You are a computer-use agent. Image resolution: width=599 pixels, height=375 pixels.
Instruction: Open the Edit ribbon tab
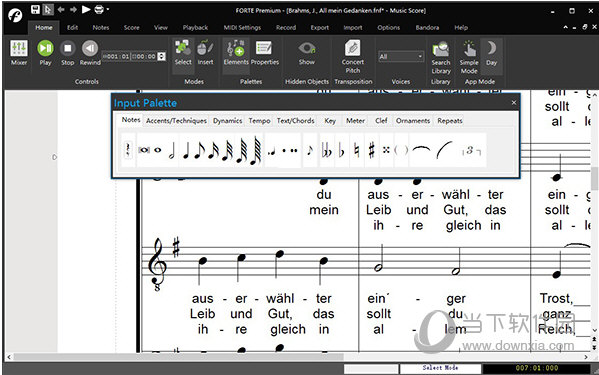click(x=72, y=27)
